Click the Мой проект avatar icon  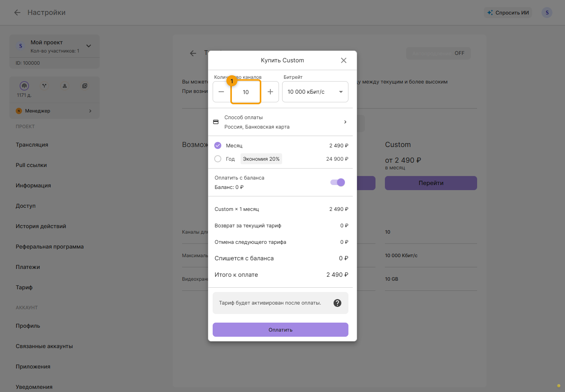pos(21,46)
